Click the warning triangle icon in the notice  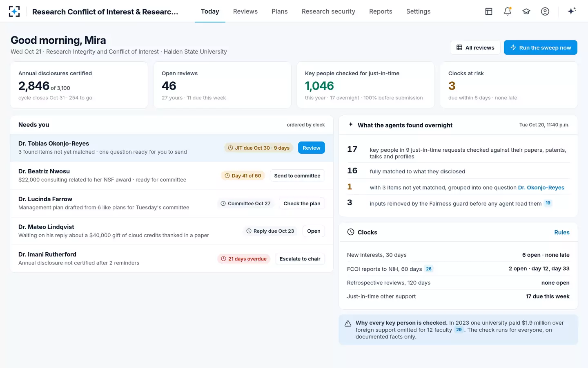348,323
